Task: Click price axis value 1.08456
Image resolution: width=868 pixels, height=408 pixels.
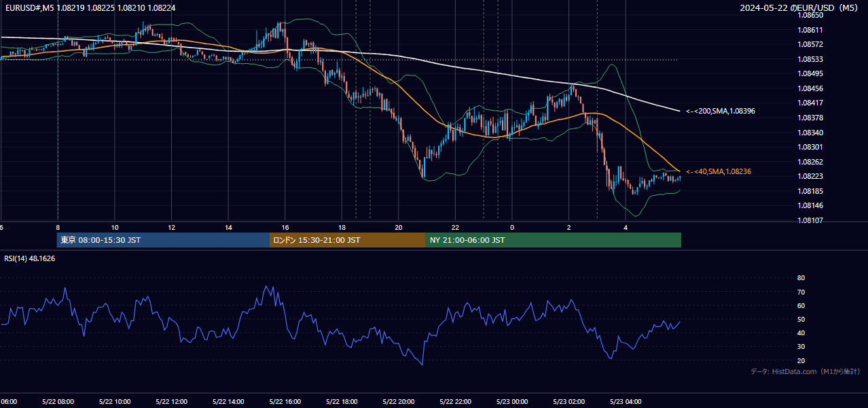Action: tap(810, 88)
